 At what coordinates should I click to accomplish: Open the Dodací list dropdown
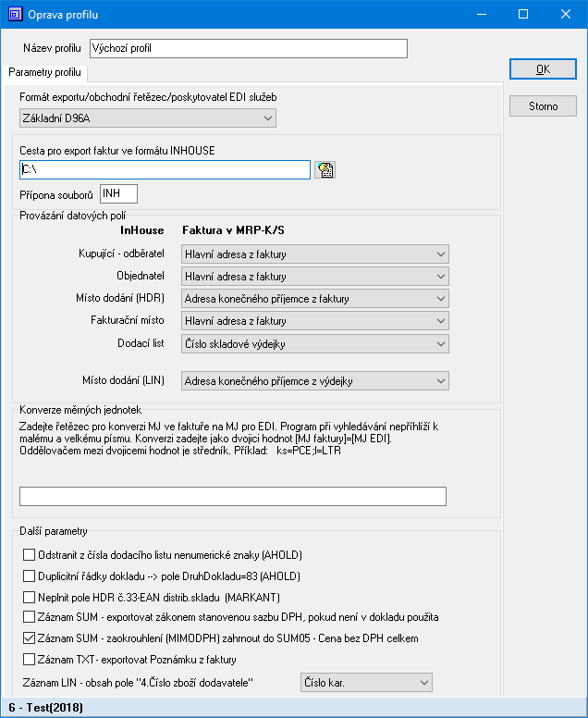coord(314,344)
